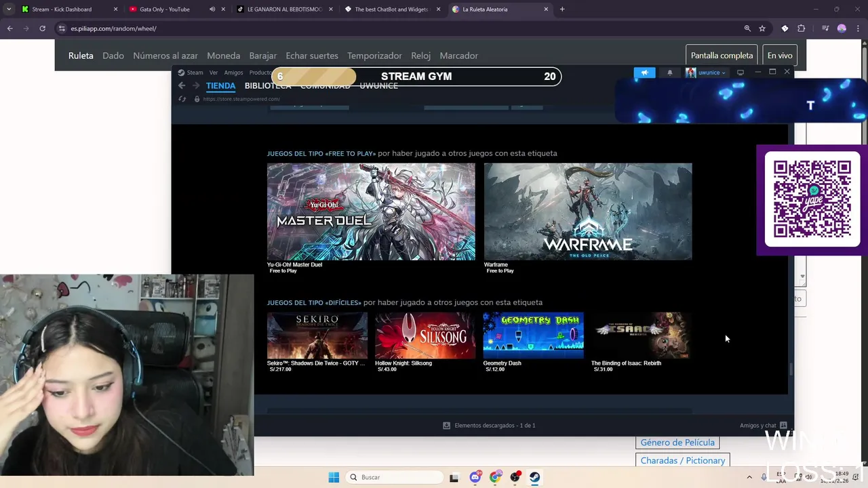The width and height of the screenshot is (868, 488).
Task: Click the 'Warframe' title text below banner
Action: (496, 264)
